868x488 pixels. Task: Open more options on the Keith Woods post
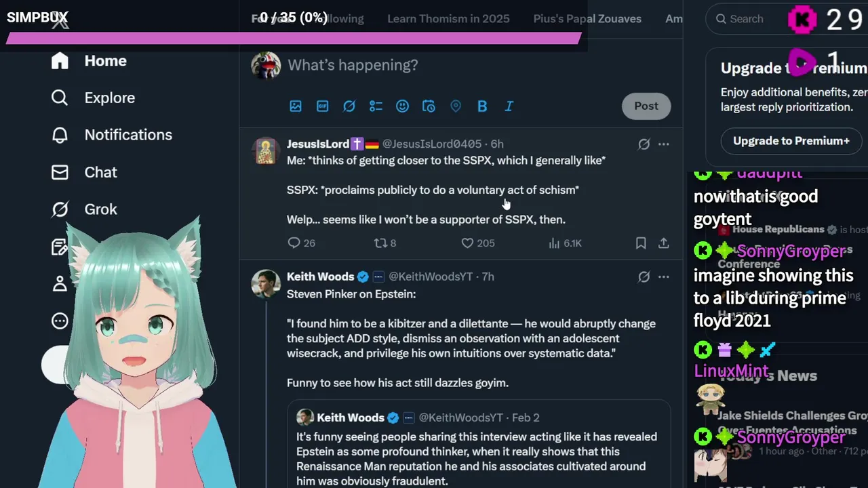point(664,277)
